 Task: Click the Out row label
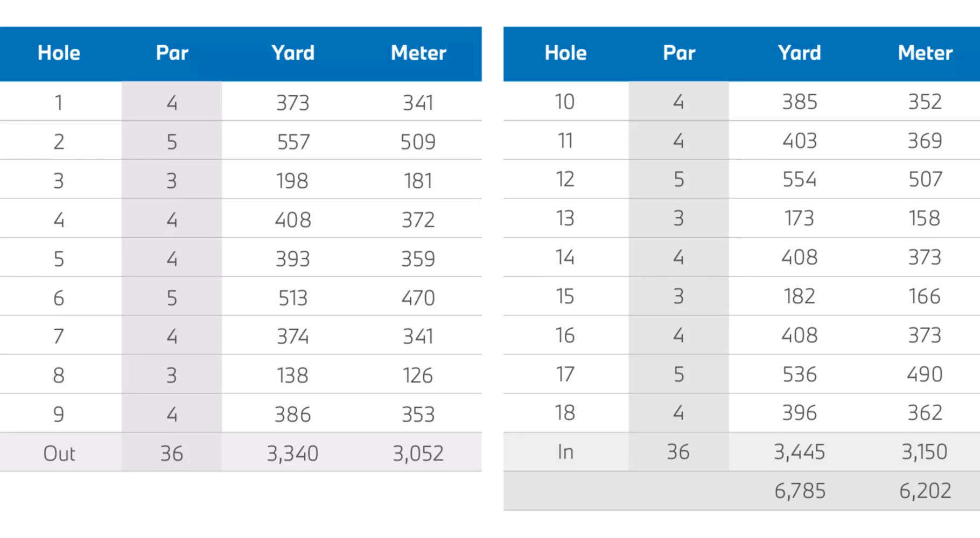(x=59, y=454)
